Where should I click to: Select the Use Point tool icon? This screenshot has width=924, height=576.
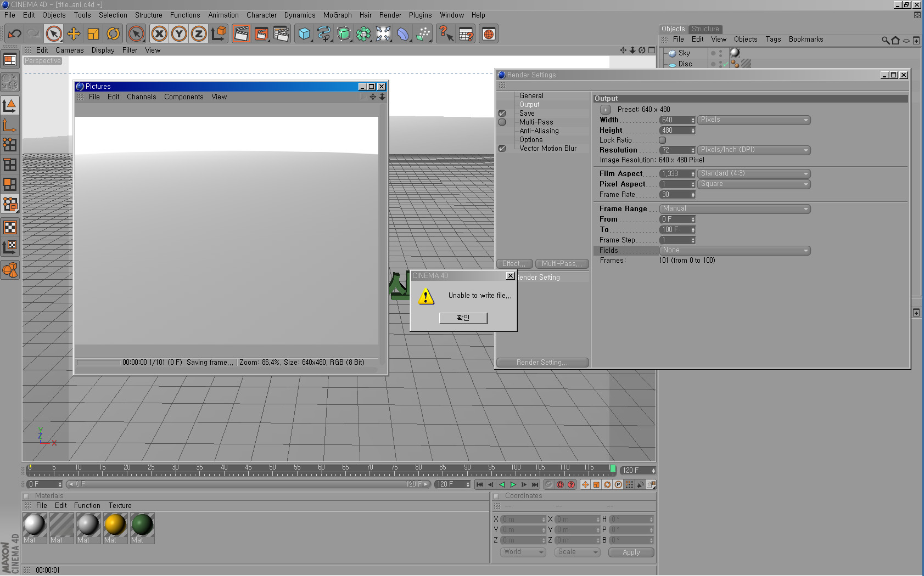(10, 144)
